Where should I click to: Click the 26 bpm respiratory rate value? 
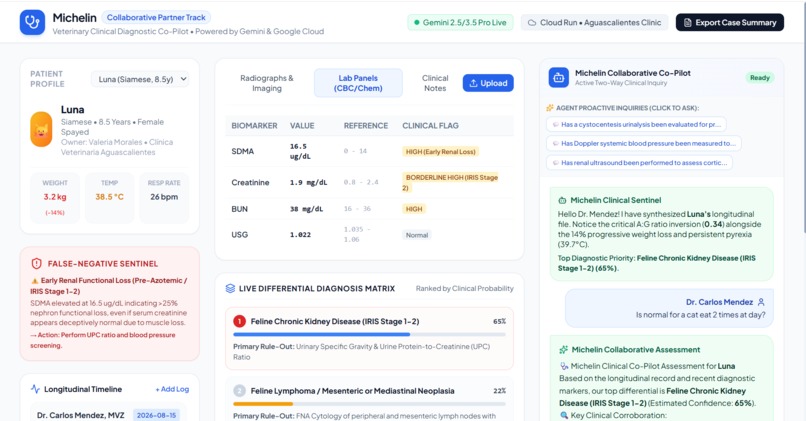(x=164, y=197)
